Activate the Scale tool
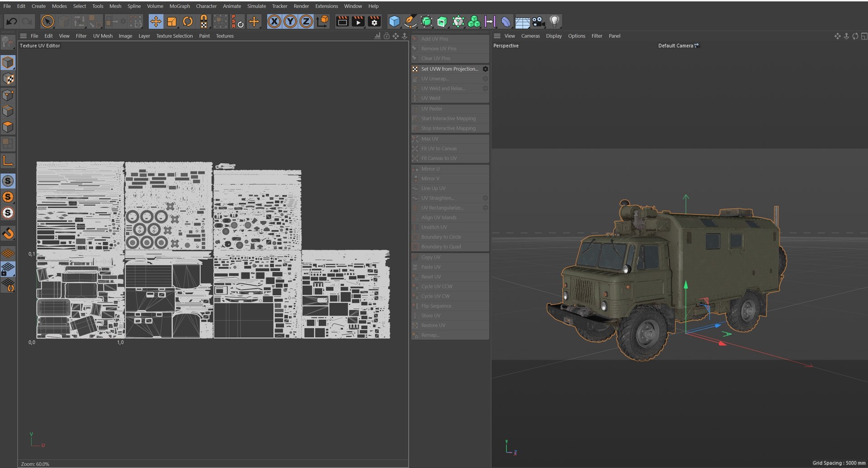This screenshot has width=868, height=468. point(172,21)
